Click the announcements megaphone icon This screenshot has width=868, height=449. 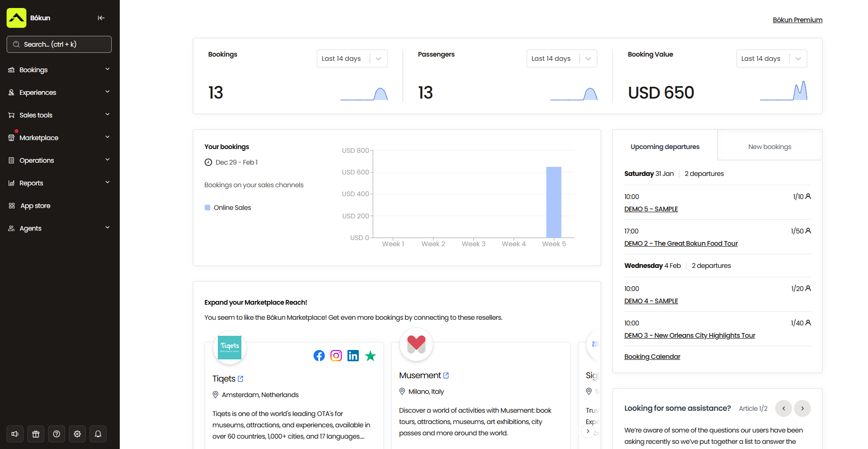tap(15, 433)
